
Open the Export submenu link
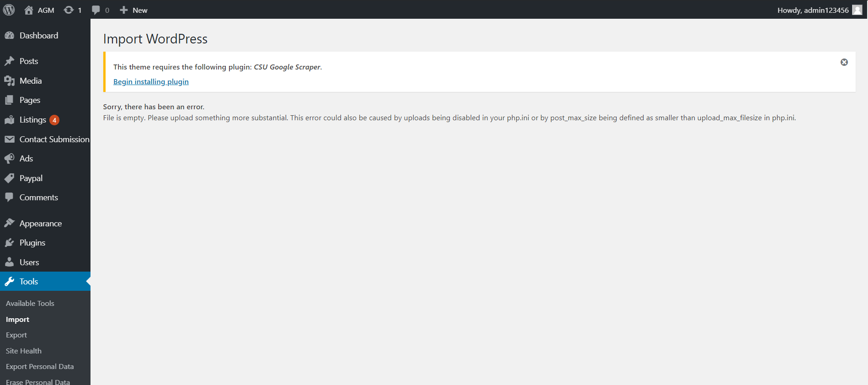coord(16,335)
